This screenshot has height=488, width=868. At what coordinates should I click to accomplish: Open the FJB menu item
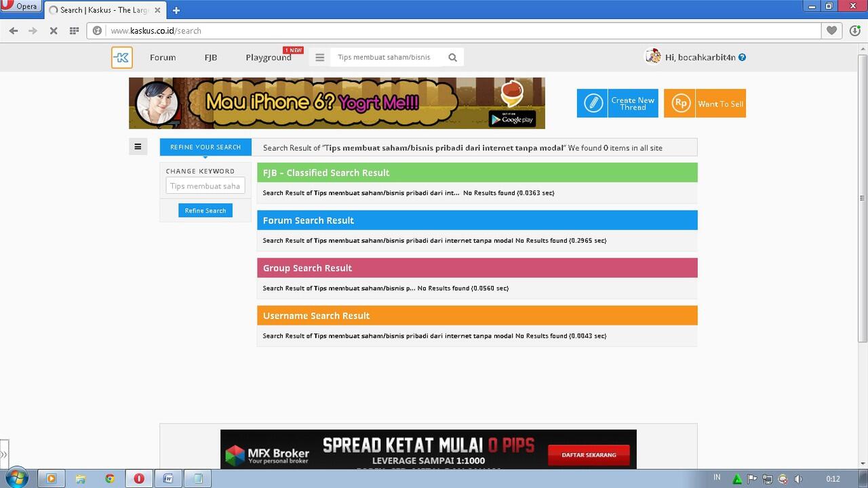211,58
